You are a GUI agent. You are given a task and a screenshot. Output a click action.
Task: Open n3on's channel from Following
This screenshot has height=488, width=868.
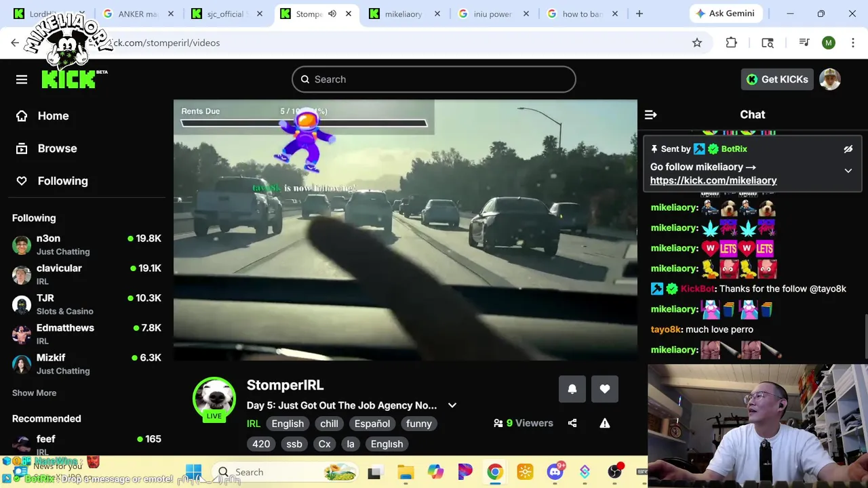(87, 245)
